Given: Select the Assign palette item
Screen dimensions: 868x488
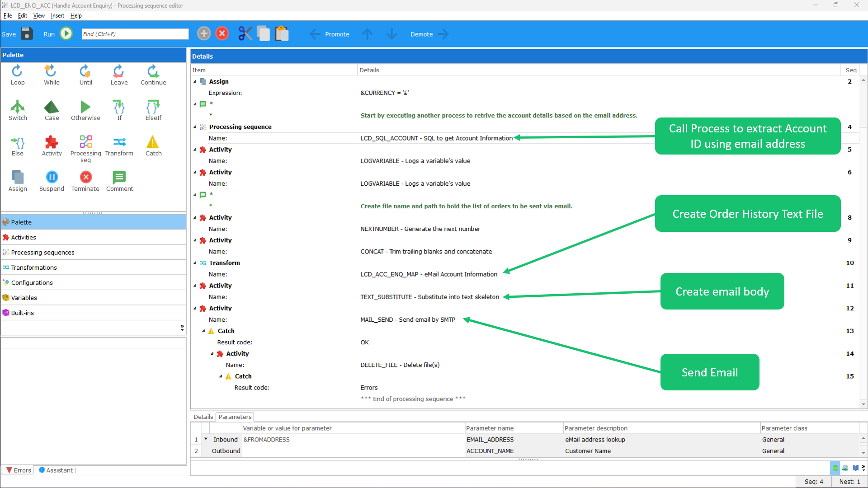Looking at the screenshot, I should pos(18,181).
